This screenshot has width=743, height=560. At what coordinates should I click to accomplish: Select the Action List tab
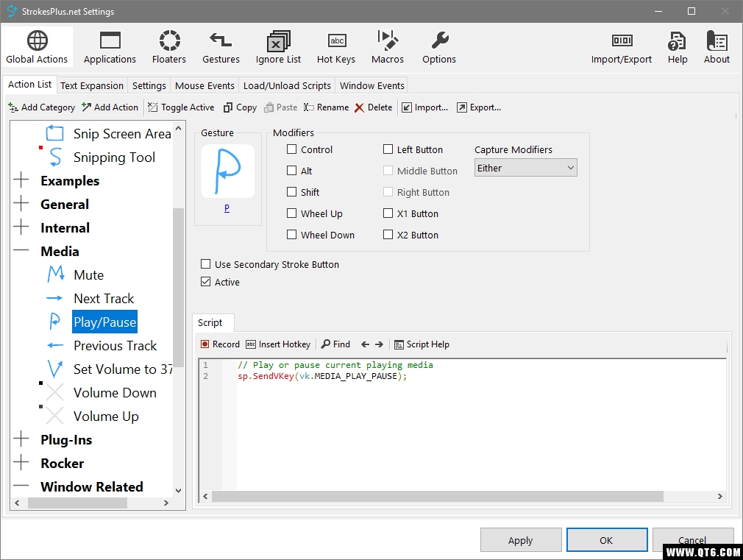(30, 85)
